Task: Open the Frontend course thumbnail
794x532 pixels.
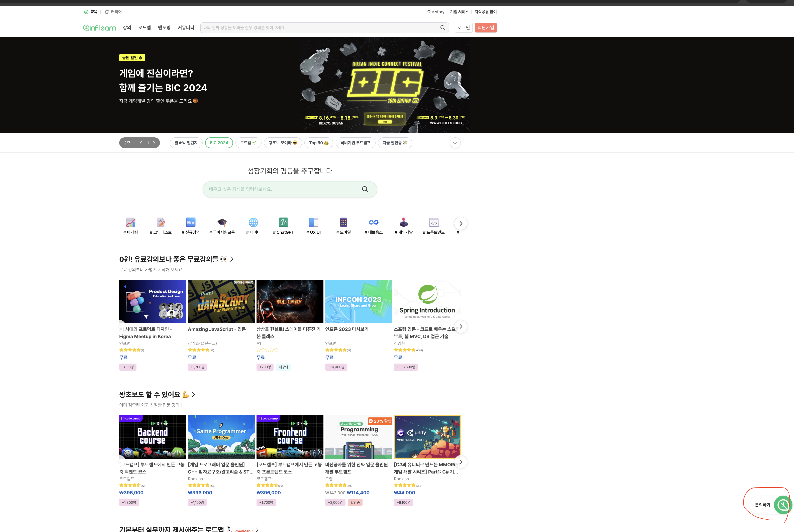Action: (x=290, y=437)
